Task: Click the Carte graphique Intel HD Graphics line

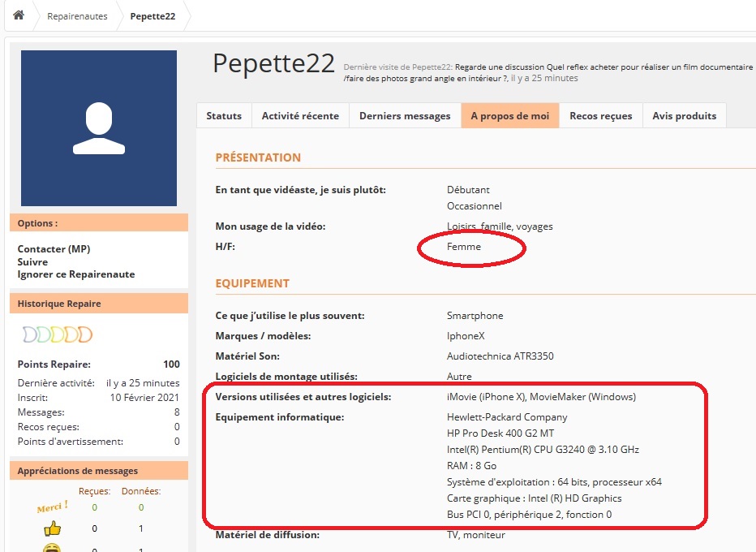Action: (x=535, y=498)
